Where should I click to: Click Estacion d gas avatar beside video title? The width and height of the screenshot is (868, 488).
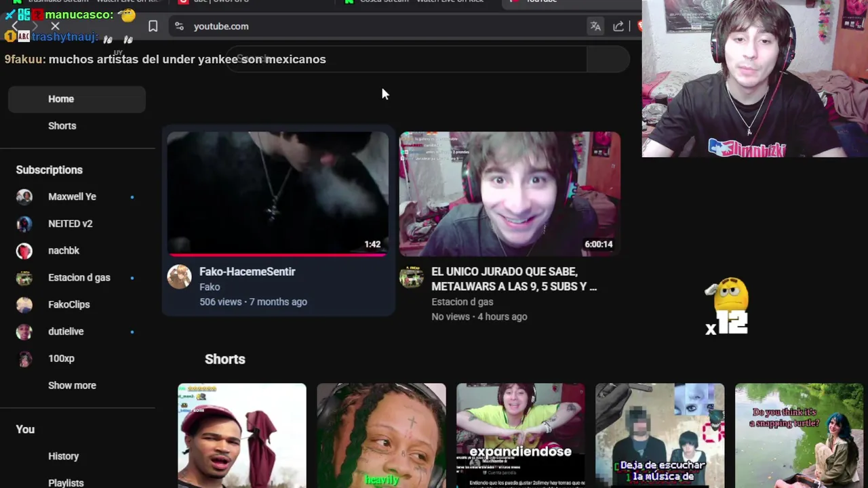[412, 277]
